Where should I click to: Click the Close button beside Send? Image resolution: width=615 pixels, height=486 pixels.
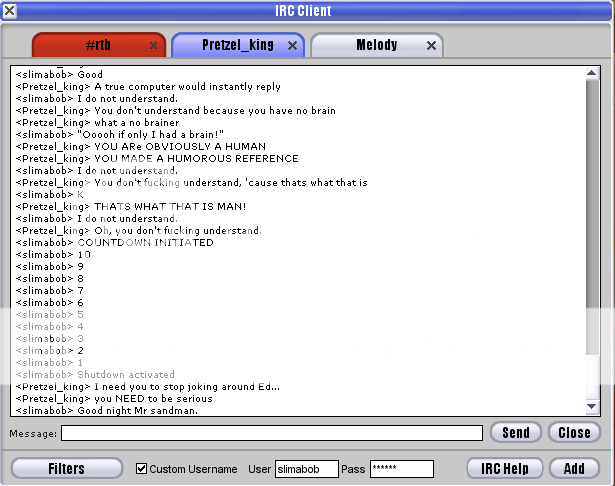click(574, 433)
